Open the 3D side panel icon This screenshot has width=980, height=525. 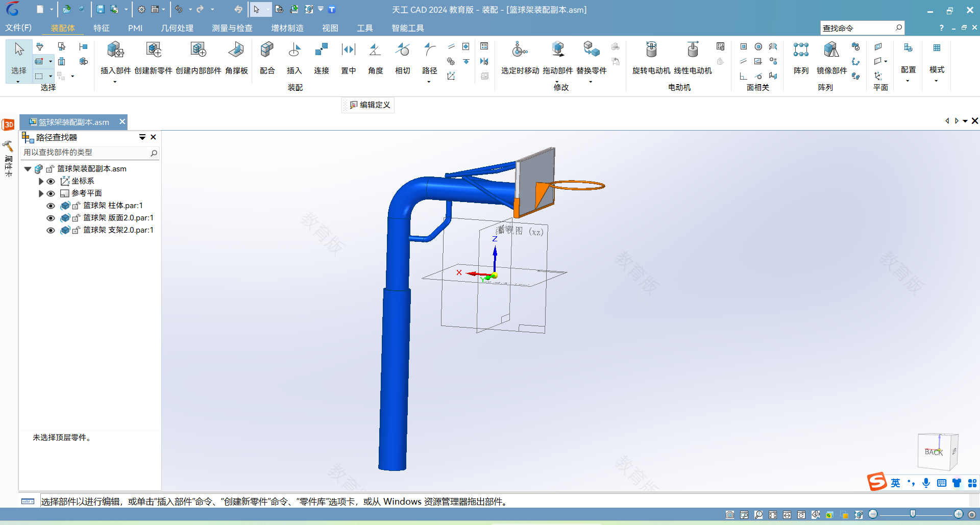(x=8, y=124)
